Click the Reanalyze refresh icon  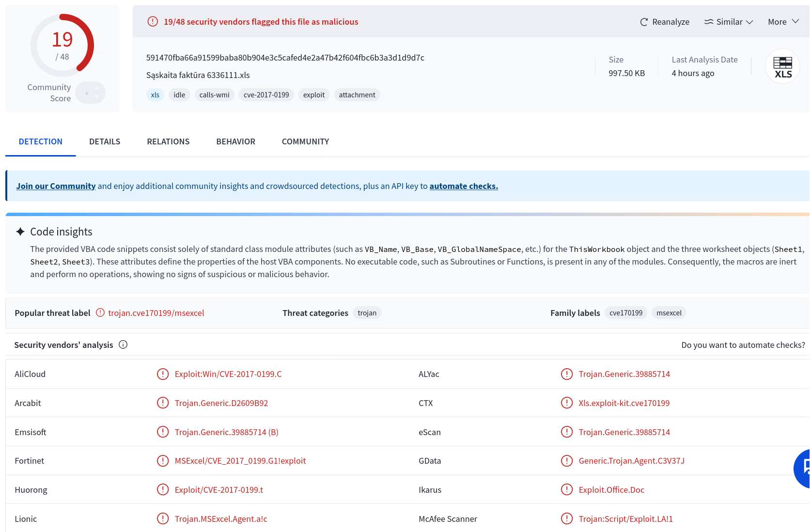pos(644,22)
